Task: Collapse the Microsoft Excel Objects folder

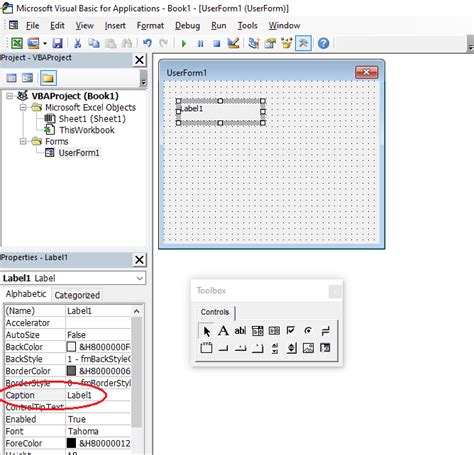Action: pyautogui.click(x=23, y=107)
